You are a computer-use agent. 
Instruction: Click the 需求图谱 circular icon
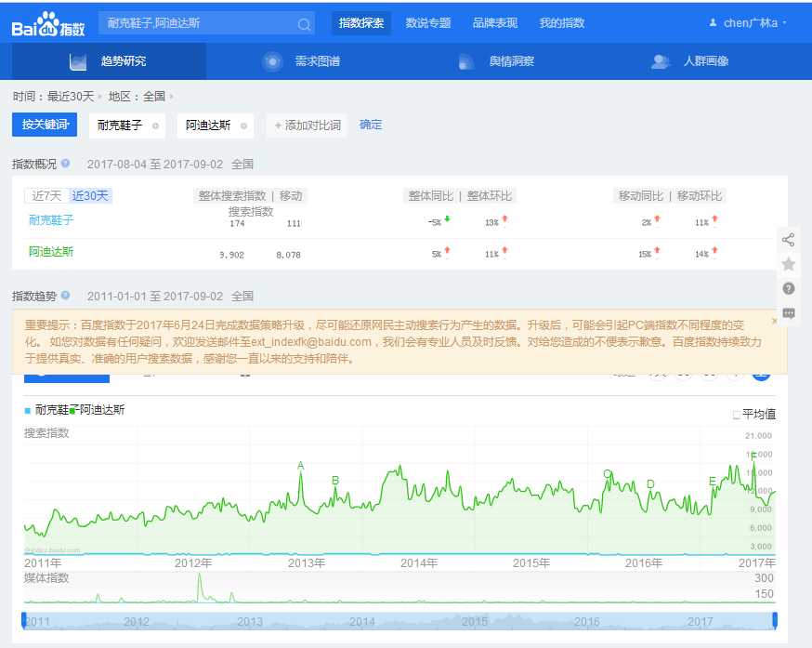272,61
